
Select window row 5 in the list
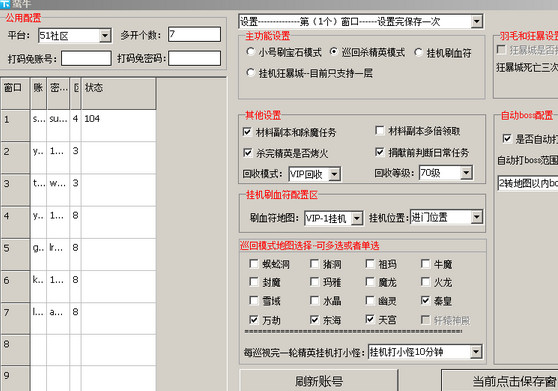[x=78, y=254]
